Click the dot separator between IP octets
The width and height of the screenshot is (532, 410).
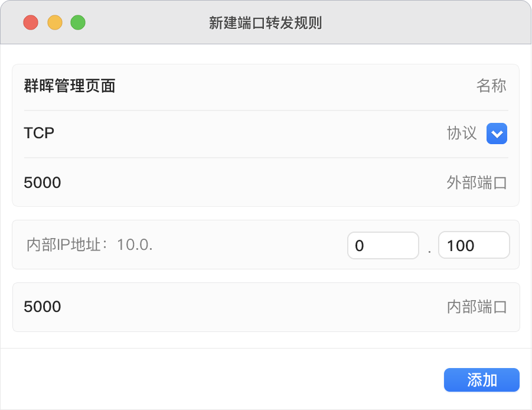[429, 250]
